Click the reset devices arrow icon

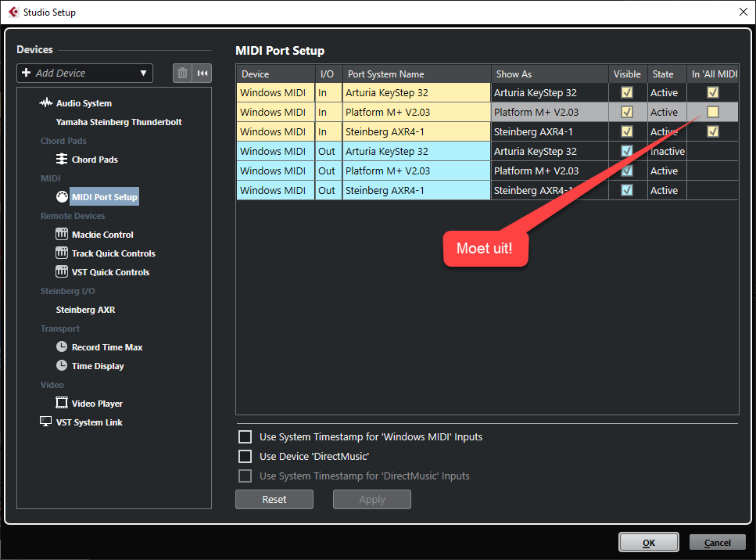[x=202, y=74]
